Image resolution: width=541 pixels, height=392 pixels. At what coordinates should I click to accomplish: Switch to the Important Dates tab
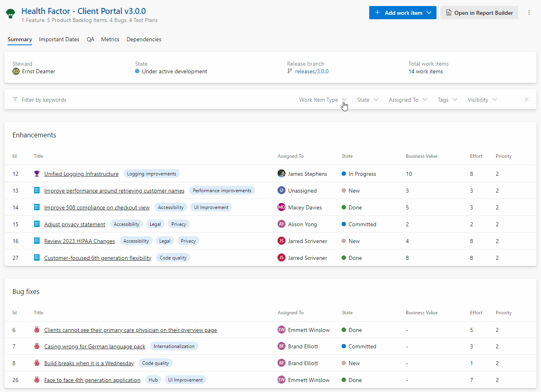pos(59,39)
